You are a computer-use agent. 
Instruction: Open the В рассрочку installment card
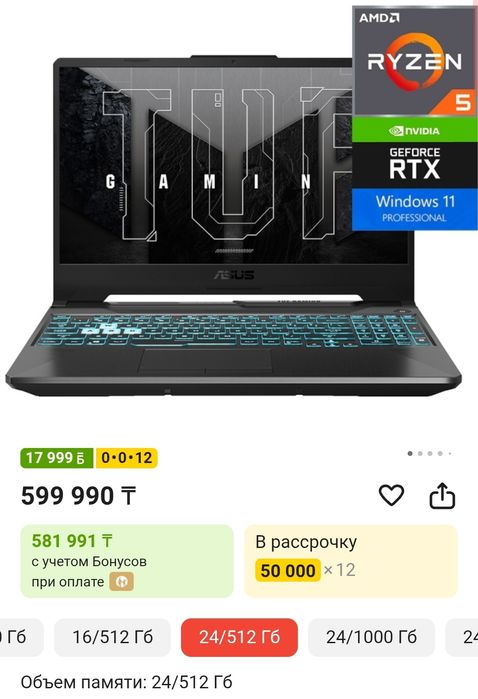[x=351, y=561]
